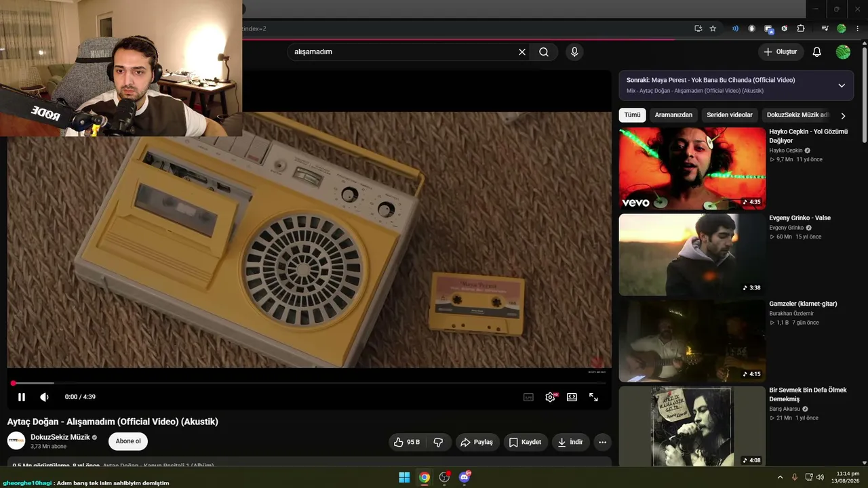The image size is (868, 488).
Task: Click the Chrome taskbar icon
Action: coord(425,477)
